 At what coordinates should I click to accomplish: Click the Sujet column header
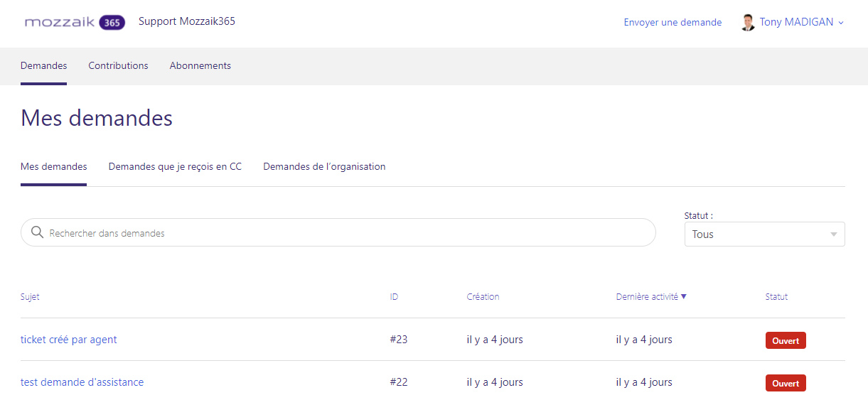(30, 297)
